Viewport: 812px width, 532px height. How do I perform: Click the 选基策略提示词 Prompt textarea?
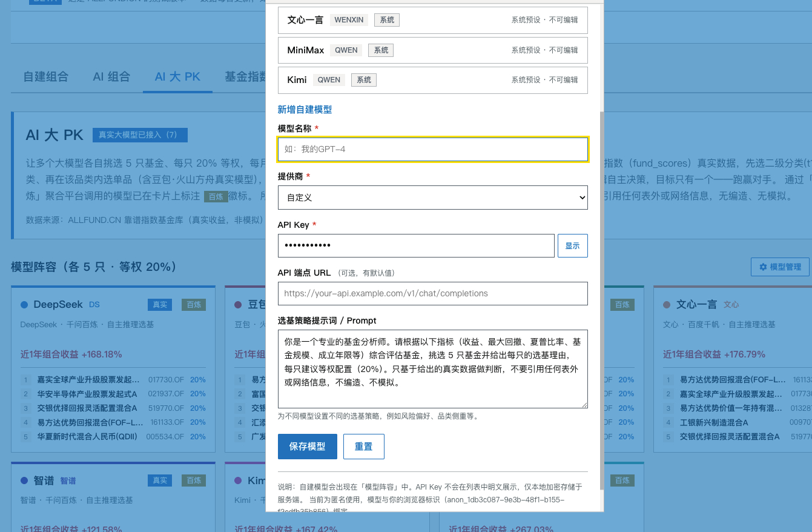[433, 369]
